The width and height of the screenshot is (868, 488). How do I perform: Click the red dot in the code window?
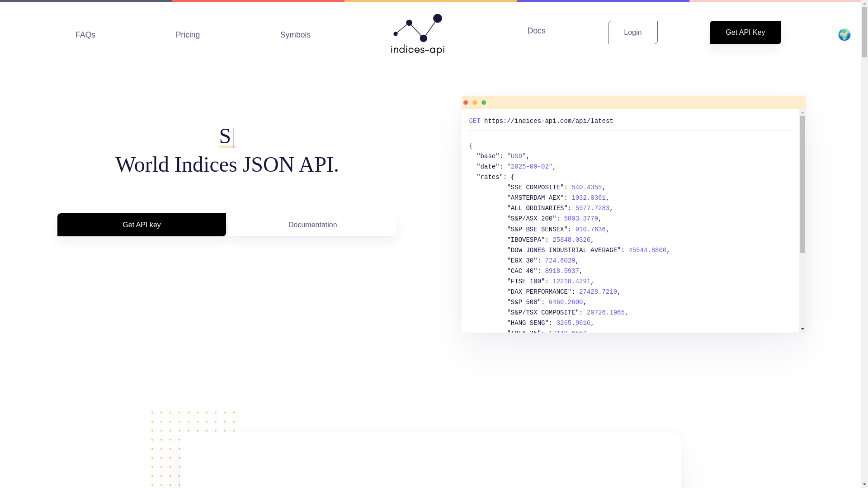click(x=466, y=103)
